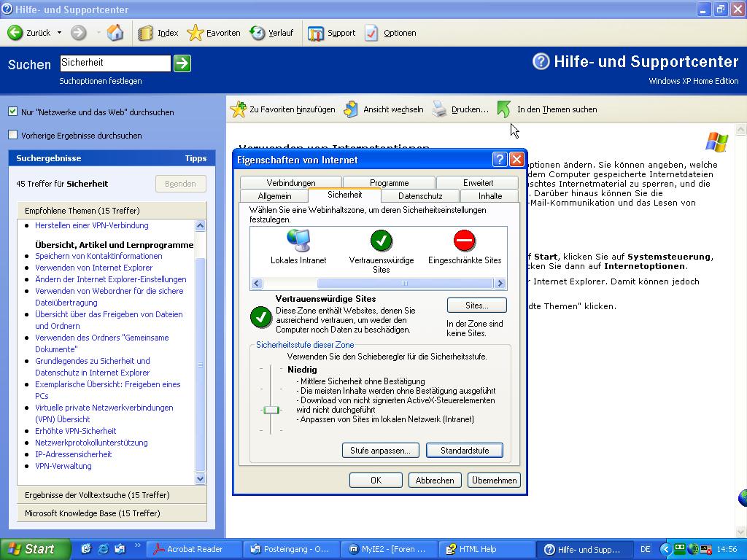This screenshot has width=747, height=560.
Task: Click the Stufe anpassen... button
Action: tap(380, 451)
